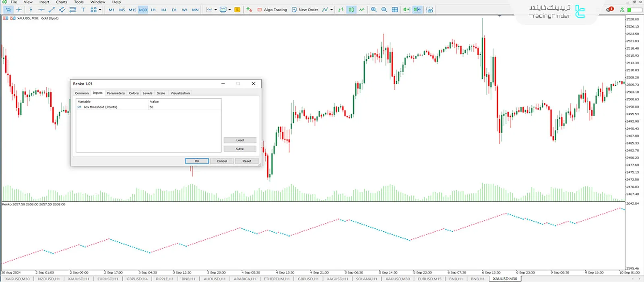The height and width of the screenshot is (282, 644).
Task: Pick the vertical line drawing tool
Action: 31,10
